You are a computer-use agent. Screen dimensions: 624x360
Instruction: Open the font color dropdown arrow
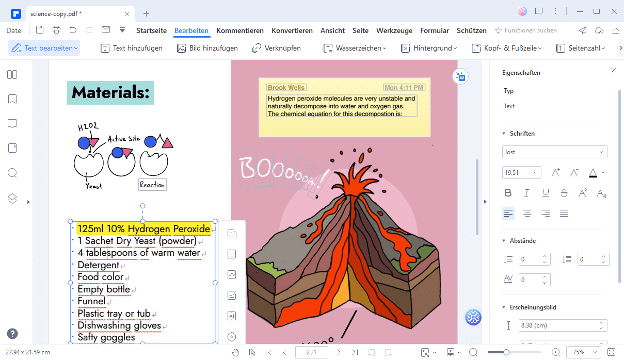click(x=603, y=173)
